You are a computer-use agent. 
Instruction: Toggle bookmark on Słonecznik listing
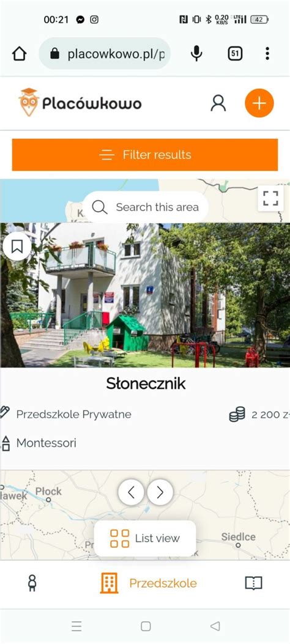click(17, 246)
